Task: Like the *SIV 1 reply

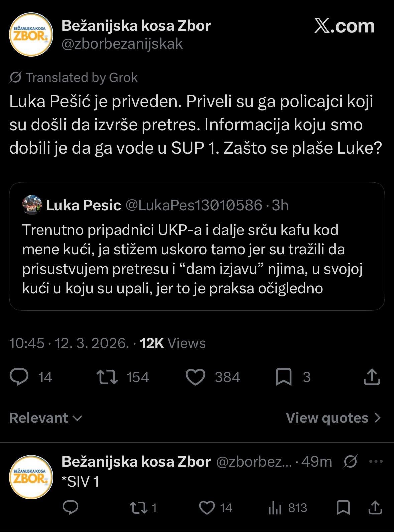Action: pos(207,508)
